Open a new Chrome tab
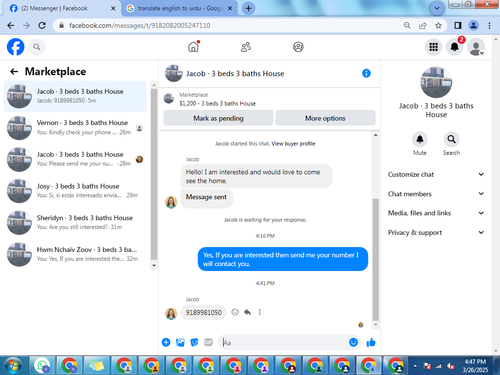This screenshot has height=375, width=500. tap(248, 8)
